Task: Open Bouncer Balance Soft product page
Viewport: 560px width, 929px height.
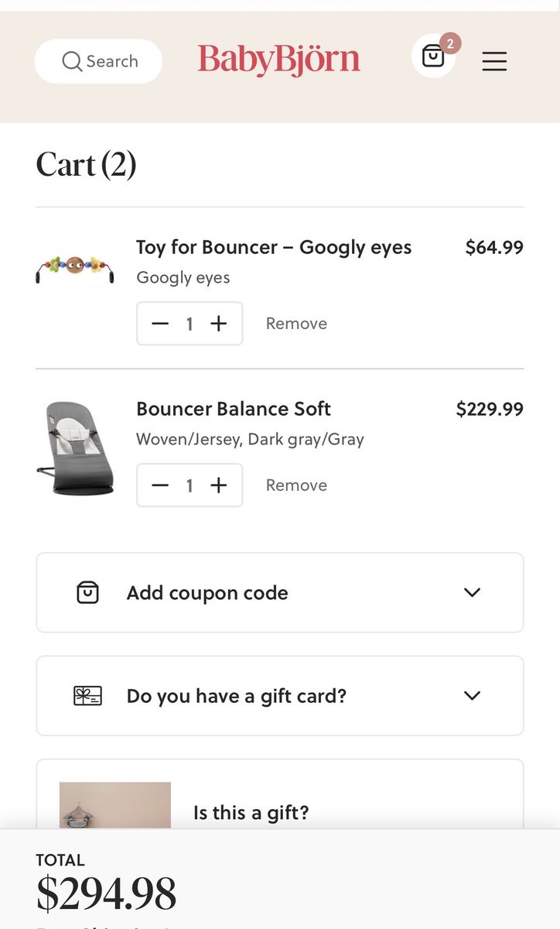Action: pyautogui.click(x=234, y=409)
